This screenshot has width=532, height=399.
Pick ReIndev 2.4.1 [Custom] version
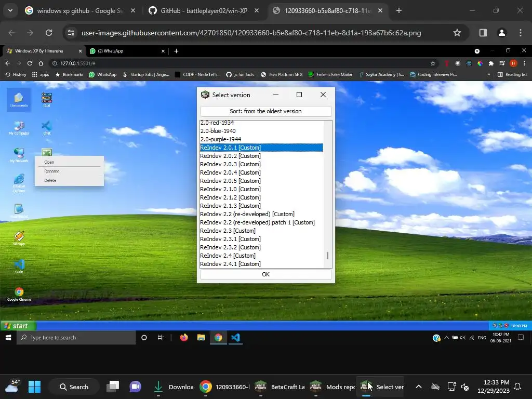tap(261, 264)
